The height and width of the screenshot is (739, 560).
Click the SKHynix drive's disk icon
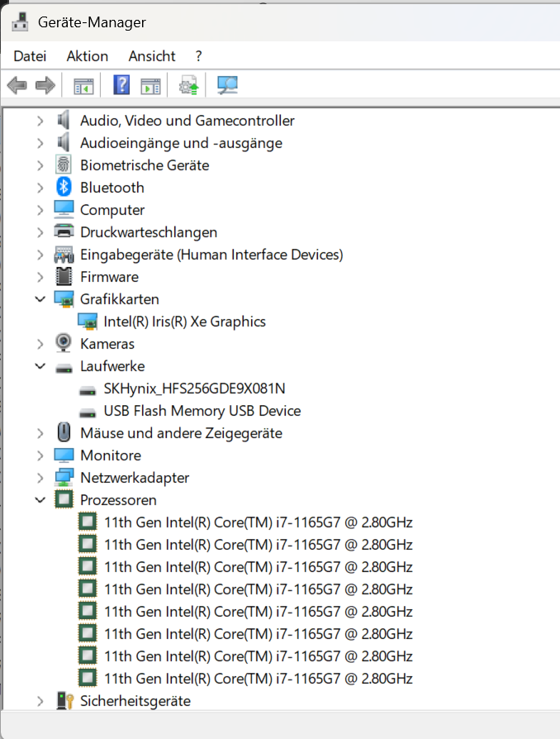(x=88, y=391)
